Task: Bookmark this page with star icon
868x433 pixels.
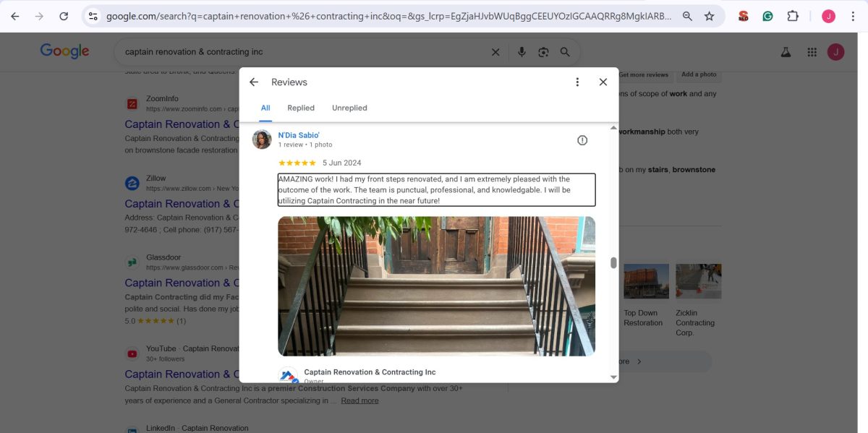Action: coord(709,16)
